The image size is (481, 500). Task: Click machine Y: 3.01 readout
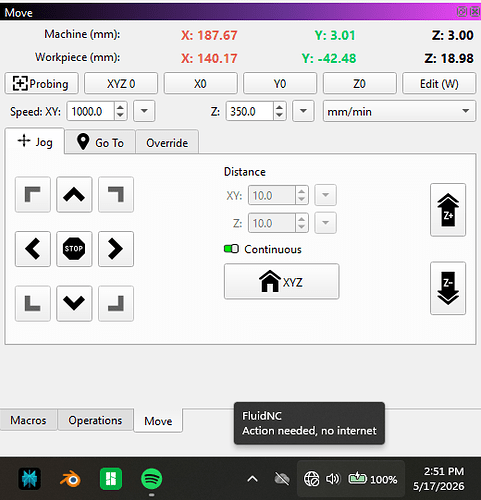(335, 35)
